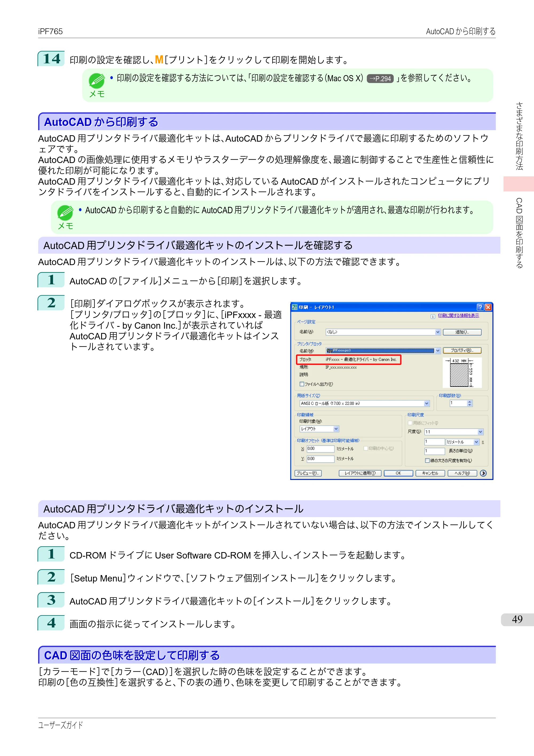Enable 線の太さの尺度を有効 checkbox
534x756 pixels.
[427, 460]
